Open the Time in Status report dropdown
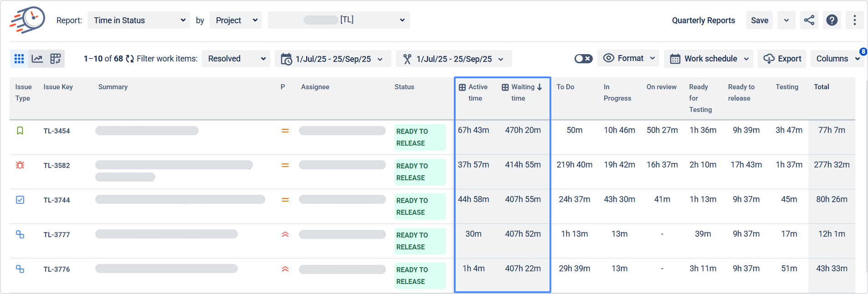 (139, 20)
